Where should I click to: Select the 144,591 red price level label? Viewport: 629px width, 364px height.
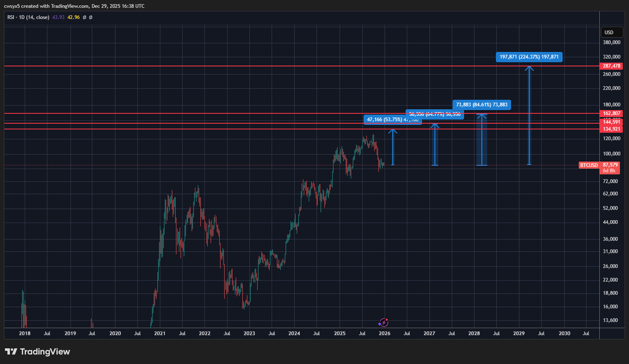click(x=611, y=122)
